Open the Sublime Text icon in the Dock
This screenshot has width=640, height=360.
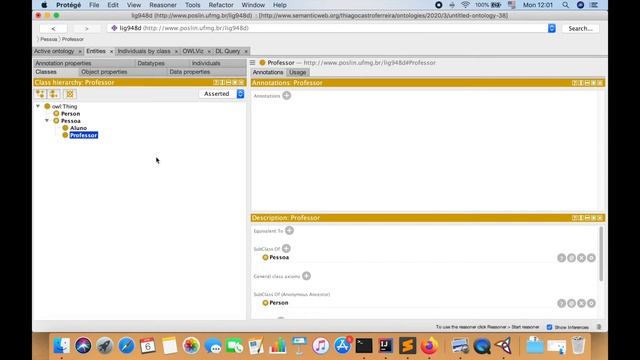point(407,346)
